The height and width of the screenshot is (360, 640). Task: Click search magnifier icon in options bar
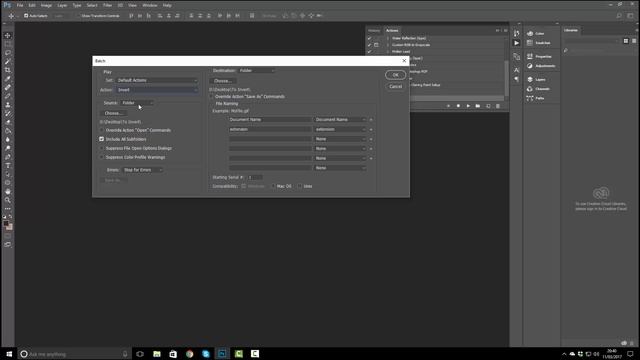(619, 16)
